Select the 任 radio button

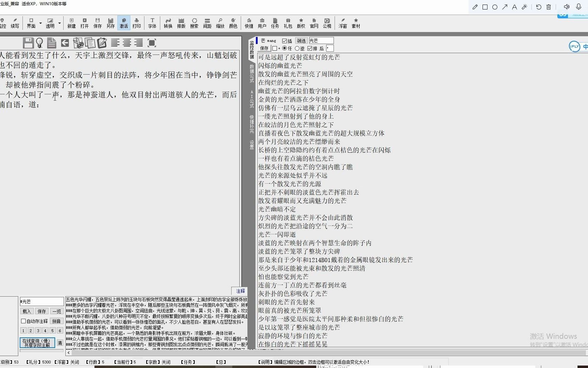click(x=285, y=49)
